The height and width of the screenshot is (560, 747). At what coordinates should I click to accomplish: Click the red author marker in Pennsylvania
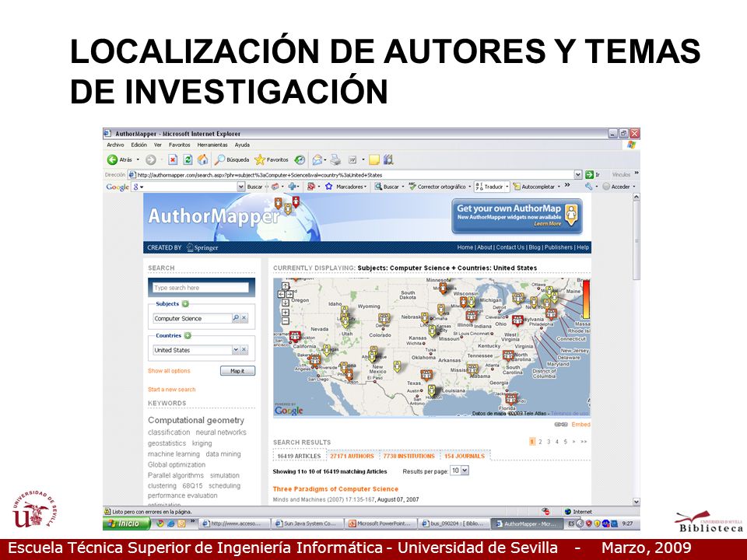[x=517, y=321]
